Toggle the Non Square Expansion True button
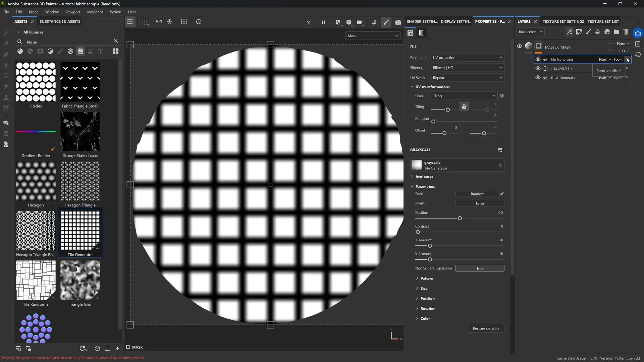 click(x=480, y=268)
